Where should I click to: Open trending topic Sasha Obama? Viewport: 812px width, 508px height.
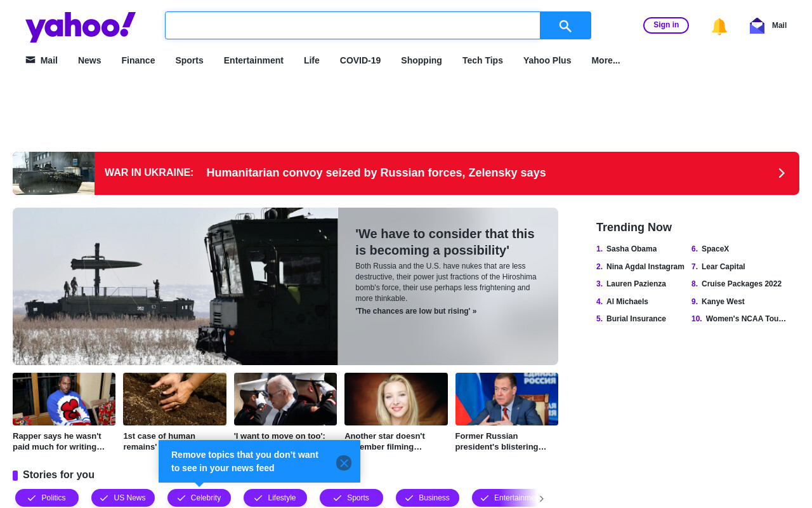pos(631,249)
